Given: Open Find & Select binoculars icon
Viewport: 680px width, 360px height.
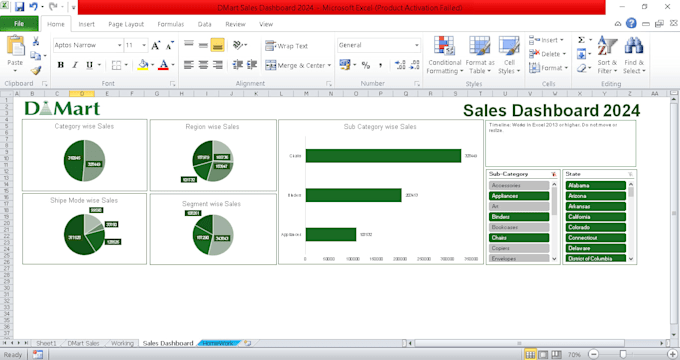Looking at the screenshot, I should point(634,45).
